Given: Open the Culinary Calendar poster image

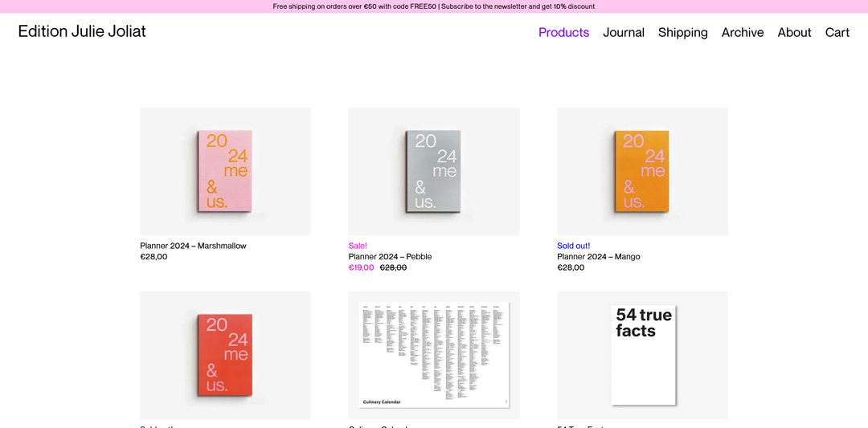Looking at the screenshot, I should click(x=433, y=355).
